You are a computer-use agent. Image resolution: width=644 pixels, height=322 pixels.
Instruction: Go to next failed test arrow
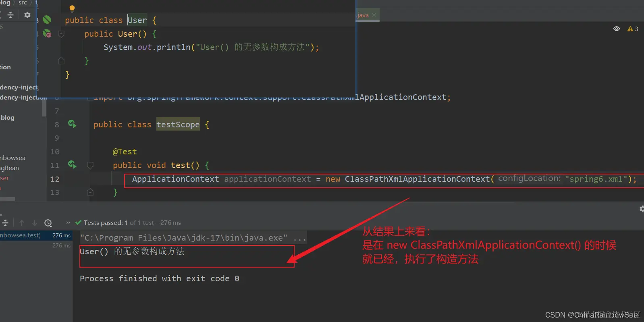tap(35, 223)
